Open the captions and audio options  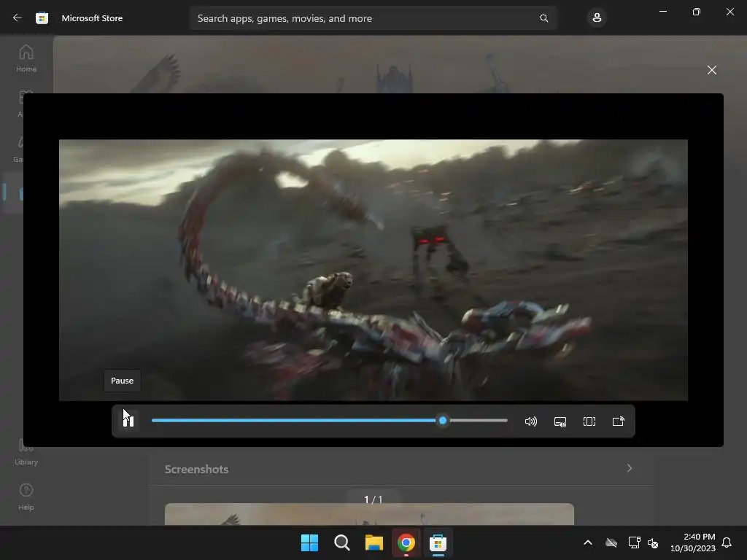pyautogui.click(x=560, y=421)
